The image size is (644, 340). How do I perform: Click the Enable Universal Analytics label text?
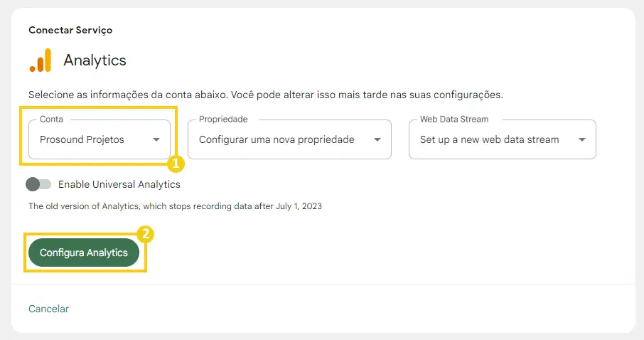[x=119, y=184]
